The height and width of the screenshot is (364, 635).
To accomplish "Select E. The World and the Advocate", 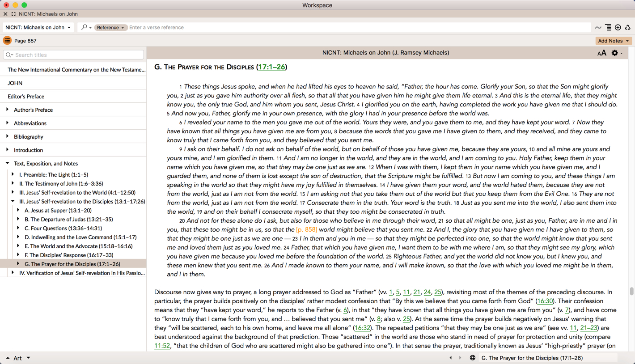I will click(78, 246).
